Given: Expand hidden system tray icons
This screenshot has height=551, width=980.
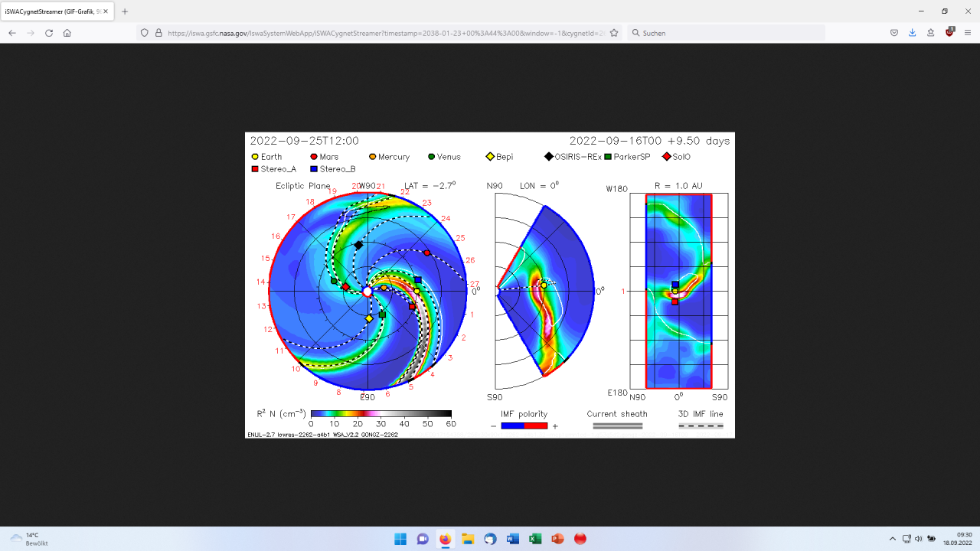Looking at the screenshot, I should coord(892,539).
